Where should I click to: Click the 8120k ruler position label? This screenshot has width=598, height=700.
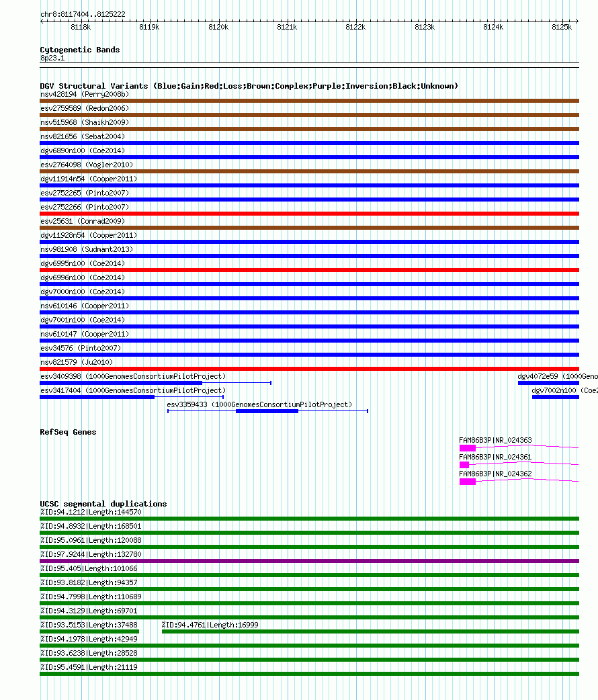coord(218,28)
